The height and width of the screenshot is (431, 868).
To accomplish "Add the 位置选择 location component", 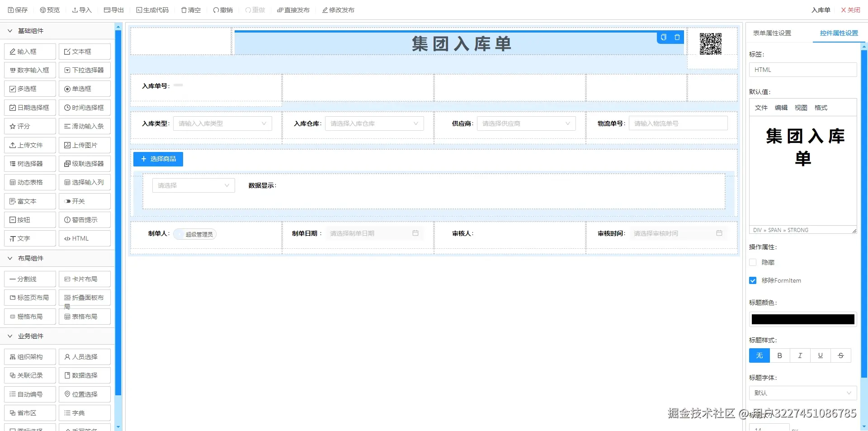I will coord(85,394).
